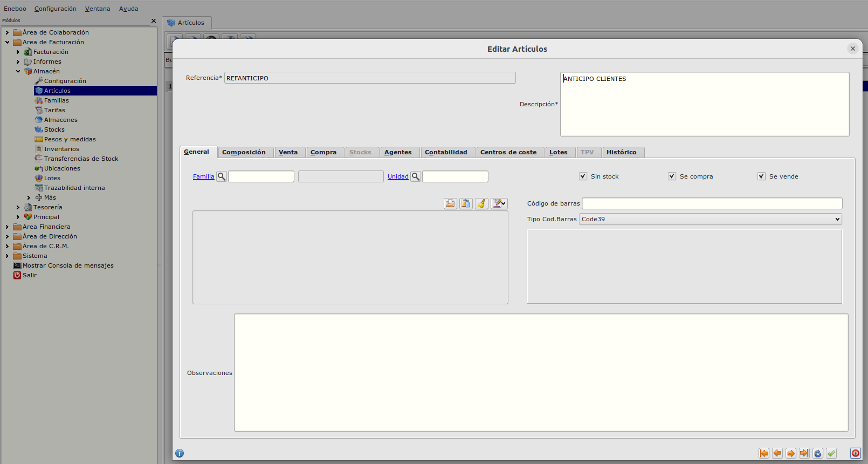868x464 pixels.
Task: Accept changes with the green checkmark
Action: click(831, 453)
